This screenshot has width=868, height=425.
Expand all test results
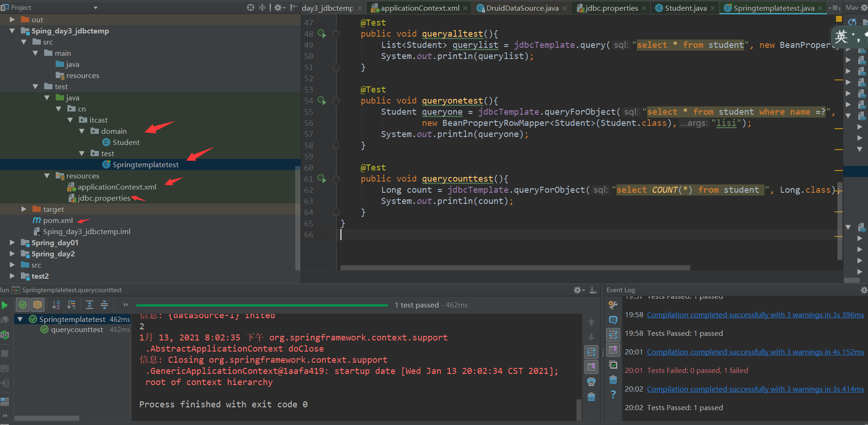90,305
